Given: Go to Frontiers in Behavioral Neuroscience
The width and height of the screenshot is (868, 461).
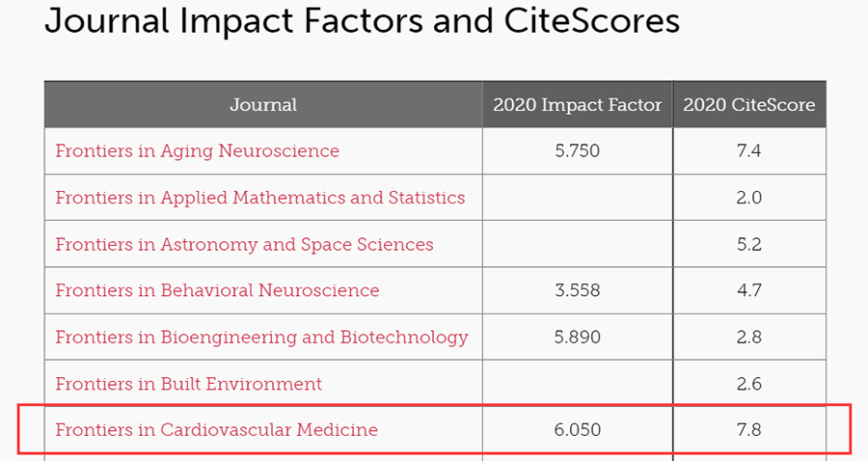Looking at the screenshot, I should pyautogui.click(x=217, y=290).
